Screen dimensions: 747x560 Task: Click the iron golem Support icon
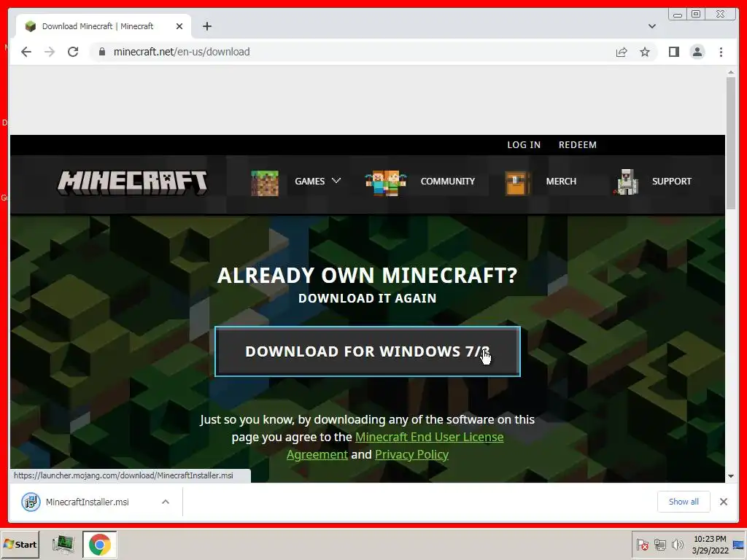click(x=627, y=182)
